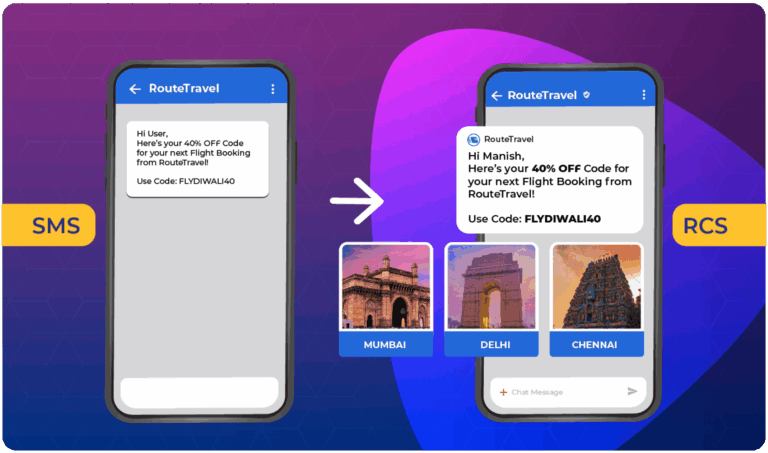The width and height of the screenshot is (768, 453).
Task: Select the CHENNAI button
Action: [595, 345]
